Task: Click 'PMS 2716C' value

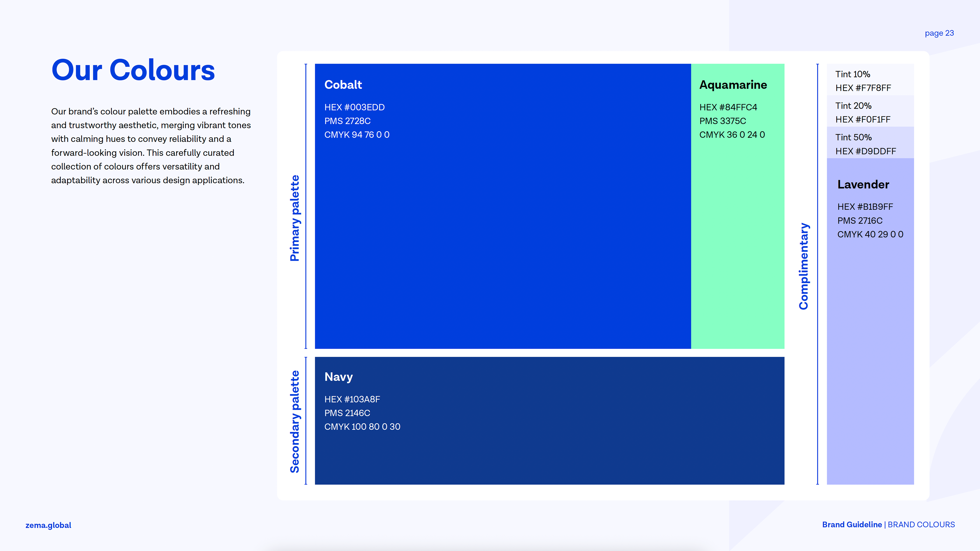Action: coord(860,221)
